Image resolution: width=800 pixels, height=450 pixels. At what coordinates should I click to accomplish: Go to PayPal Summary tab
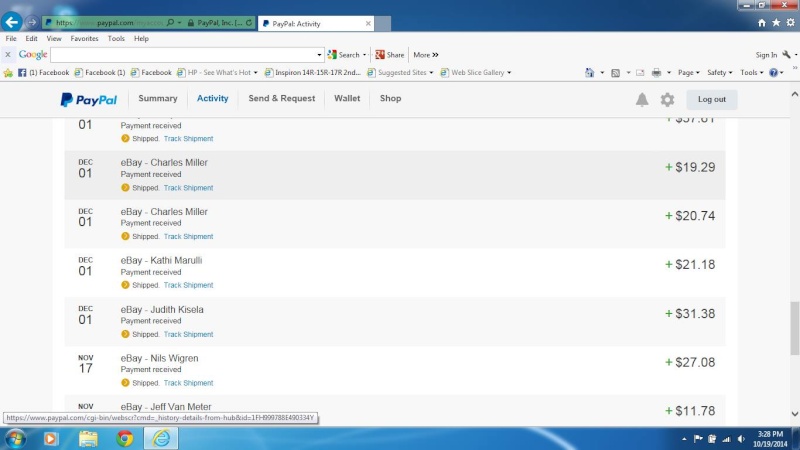(158, 98)
